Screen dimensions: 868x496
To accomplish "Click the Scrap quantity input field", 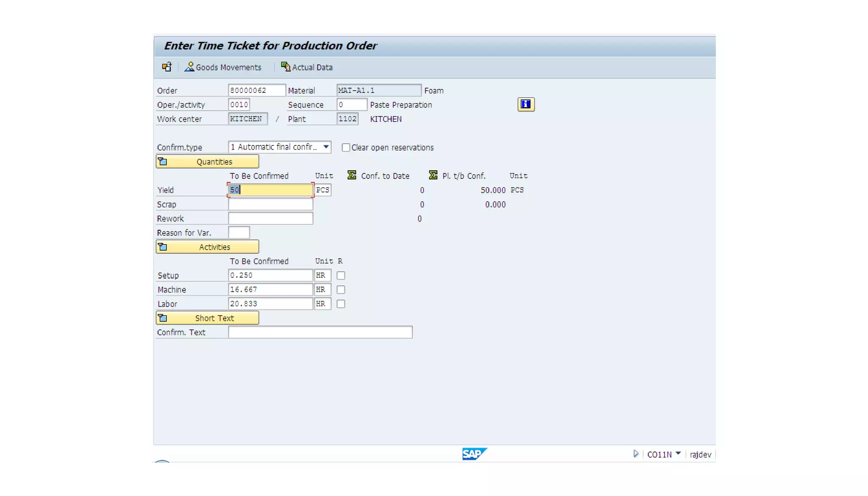I will tap(270, 204).
